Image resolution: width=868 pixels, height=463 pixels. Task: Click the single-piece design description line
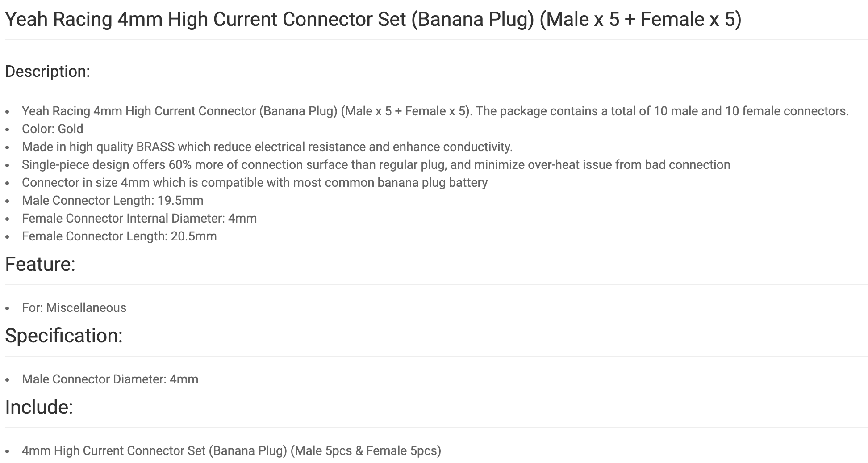376,164
